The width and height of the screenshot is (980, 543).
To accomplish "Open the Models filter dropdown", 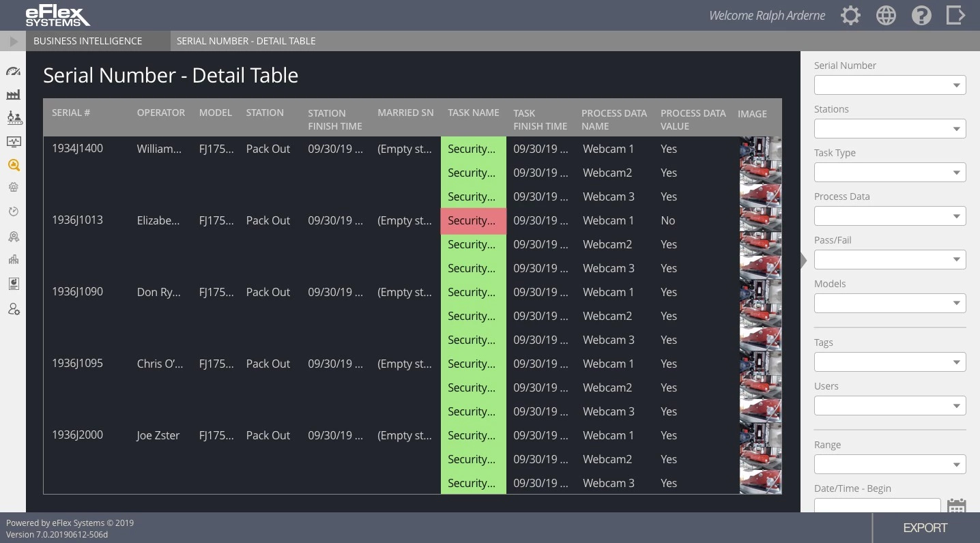I will (890, 303).
